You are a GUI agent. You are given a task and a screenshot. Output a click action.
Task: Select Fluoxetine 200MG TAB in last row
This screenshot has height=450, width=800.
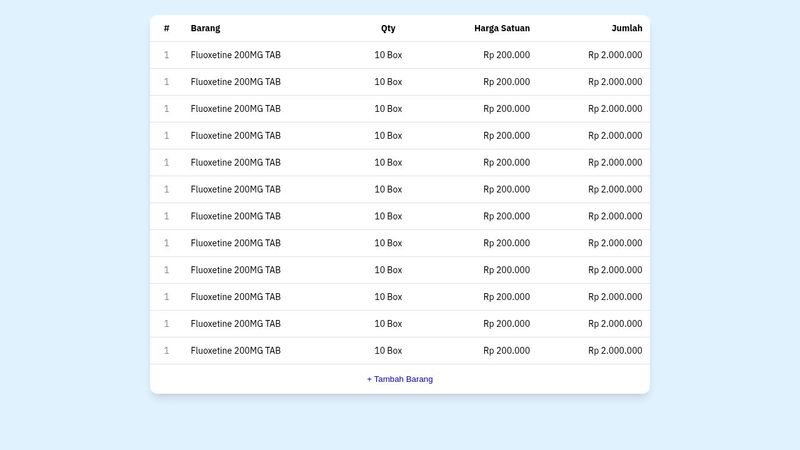pos(236,351)
